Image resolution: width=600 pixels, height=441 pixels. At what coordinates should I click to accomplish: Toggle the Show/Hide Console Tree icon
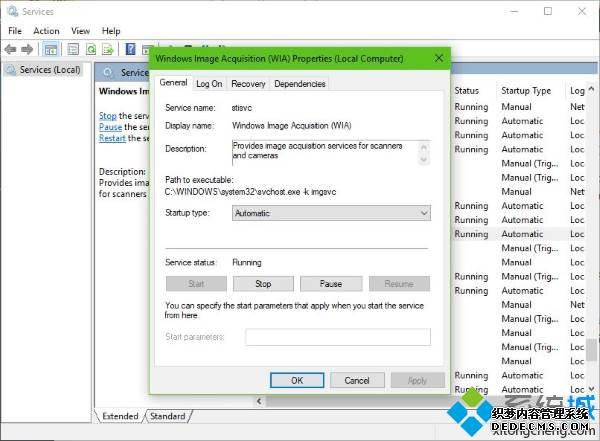coord(51,49)
